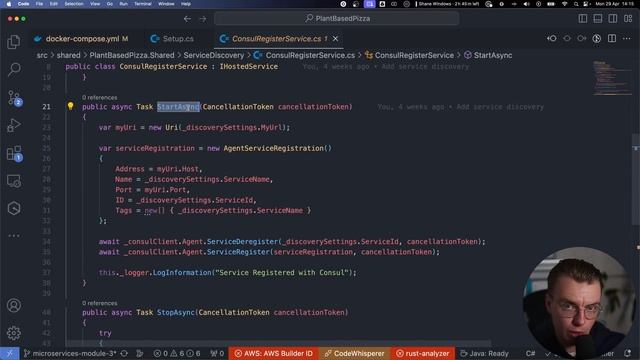This screenshot has height=360, width=640.
Task: Go back in navigation history
Action: tap(187, 19)
